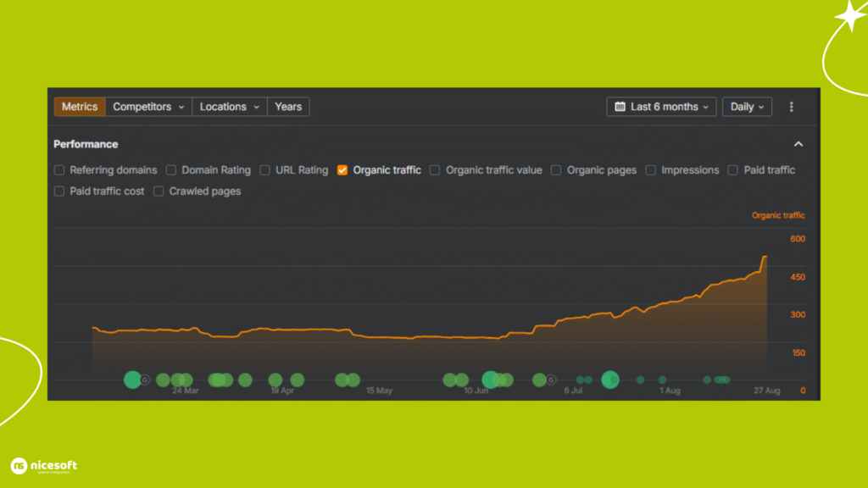Change the Daily interval dropdown

[747, 107]
